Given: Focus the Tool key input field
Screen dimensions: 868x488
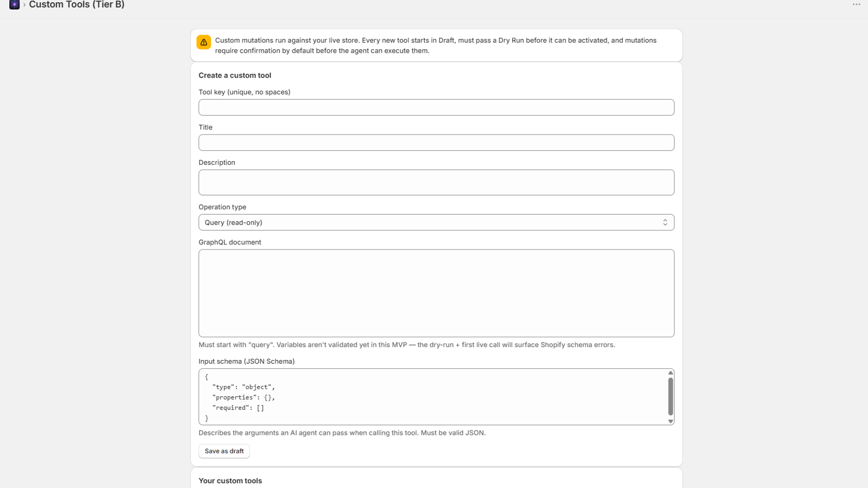Looking at the screenshot, I should (436, 107).
